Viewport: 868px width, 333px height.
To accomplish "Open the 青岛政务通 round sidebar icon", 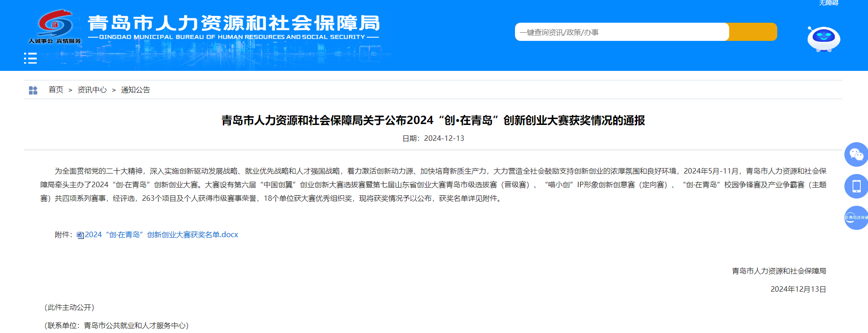I will coord(856,218).
